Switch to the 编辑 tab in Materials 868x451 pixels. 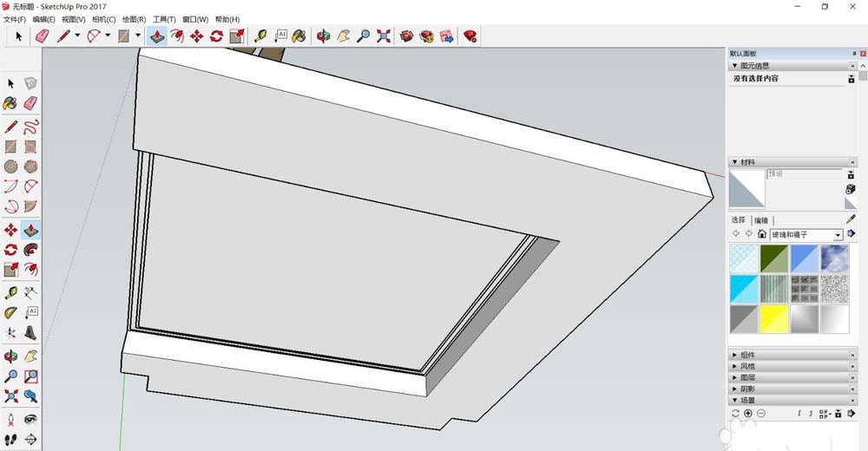[x=761, y=220]
